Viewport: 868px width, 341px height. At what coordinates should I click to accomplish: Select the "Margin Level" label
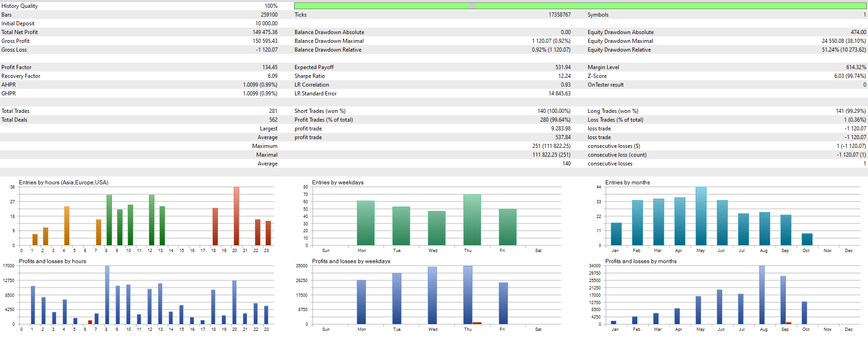point(603,67)
